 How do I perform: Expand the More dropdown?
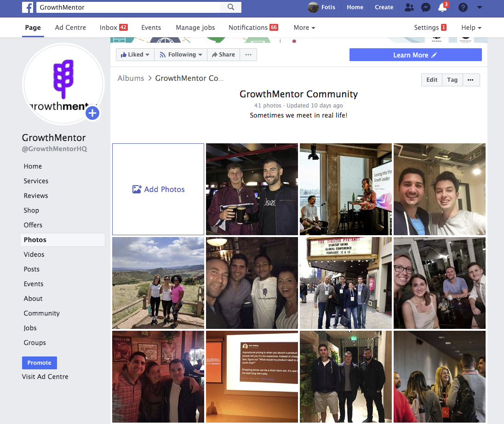[304, 28]
